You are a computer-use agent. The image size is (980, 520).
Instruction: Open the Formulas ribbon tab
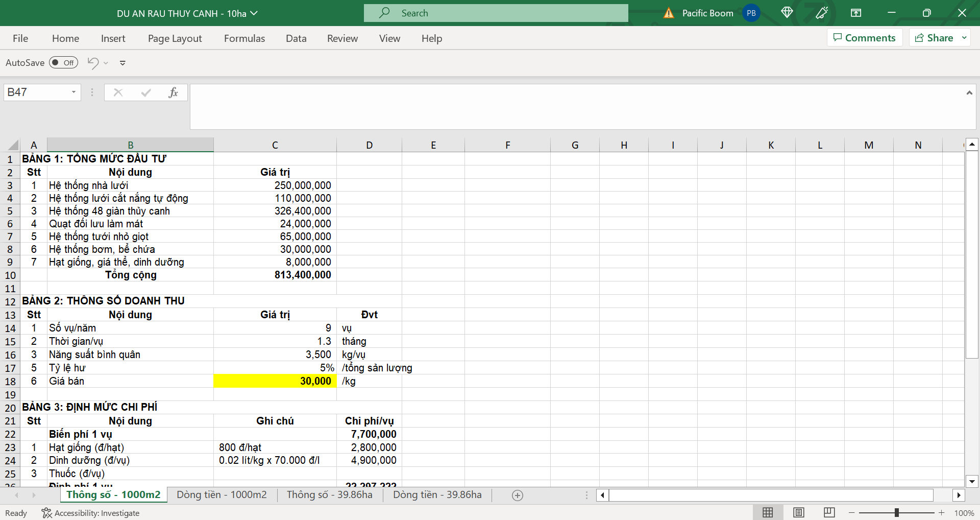[x=244, y=38]
